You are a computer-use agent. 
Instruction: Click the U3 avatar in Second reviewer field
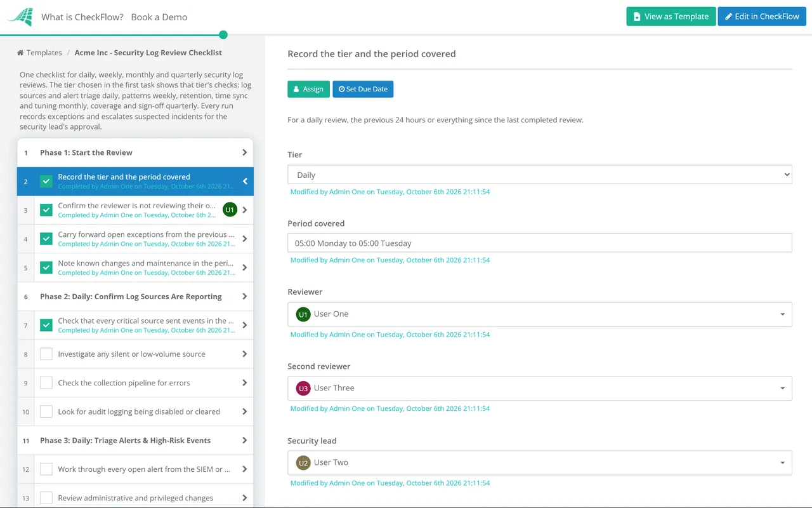(303, 388)
